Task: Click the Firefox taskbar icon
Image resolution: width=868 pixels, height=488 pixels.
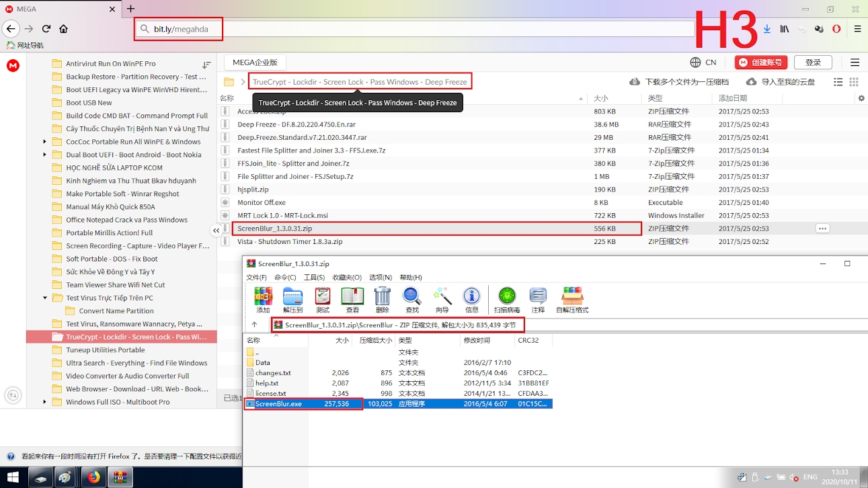Action: click(x=94, y=477)
